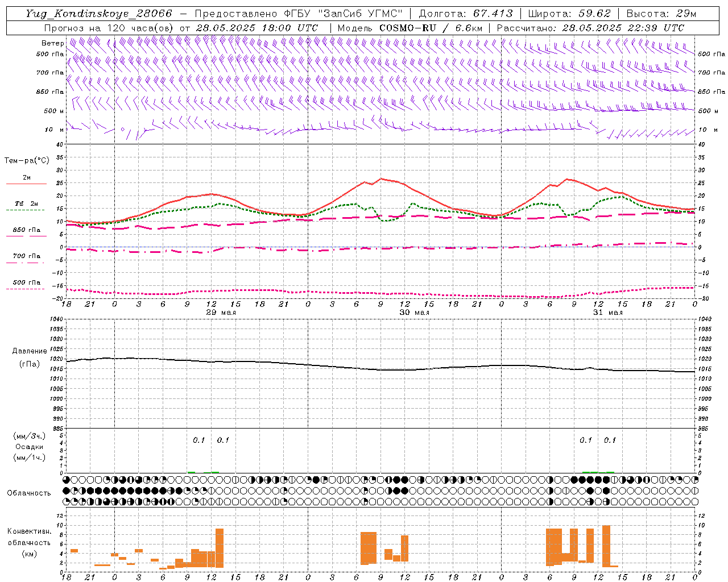Click the Рассчитано: 28.05.2025 22:39 UTC text
Screen dimensions: 728x582
(x=590, y=28)
